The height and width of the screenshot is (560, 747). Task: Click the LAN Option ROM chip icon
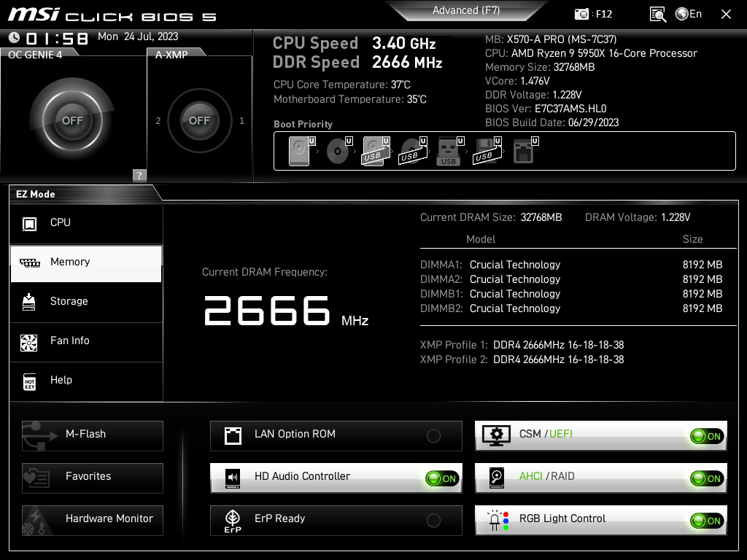click(x=233, y=436)
